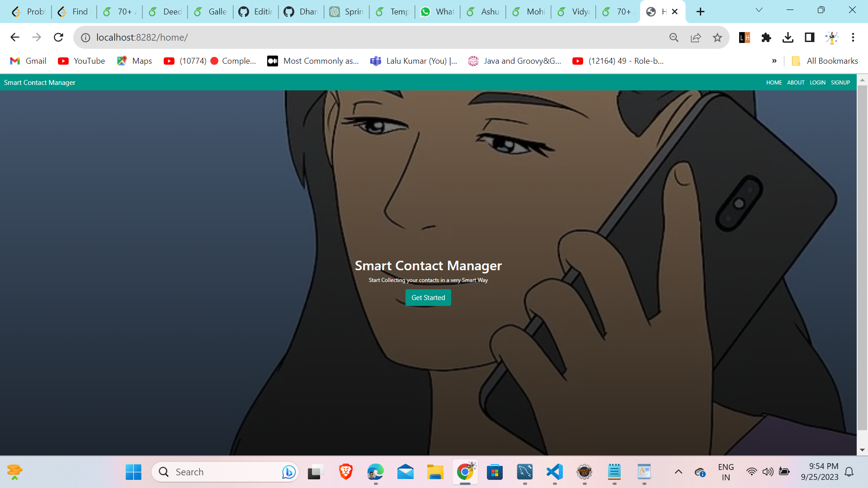
Task: Click the extensions puzzle icon
Action: (x=766, y=38)
